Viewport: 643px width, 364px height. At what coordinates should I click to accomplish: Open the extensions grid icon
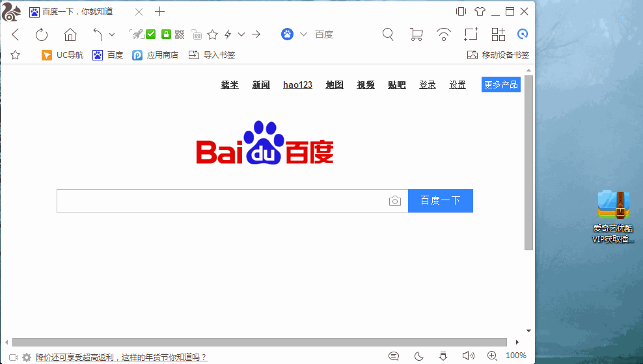tap(499, 34)
